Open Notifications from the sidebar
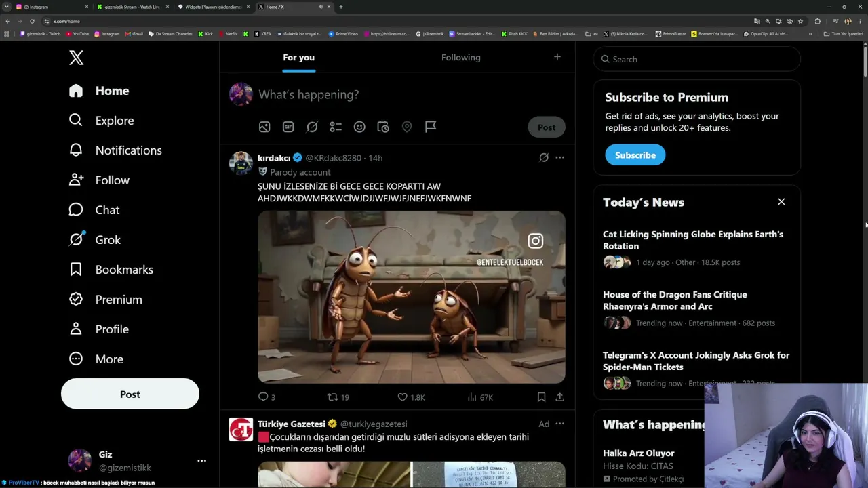 tap(115, 150)
